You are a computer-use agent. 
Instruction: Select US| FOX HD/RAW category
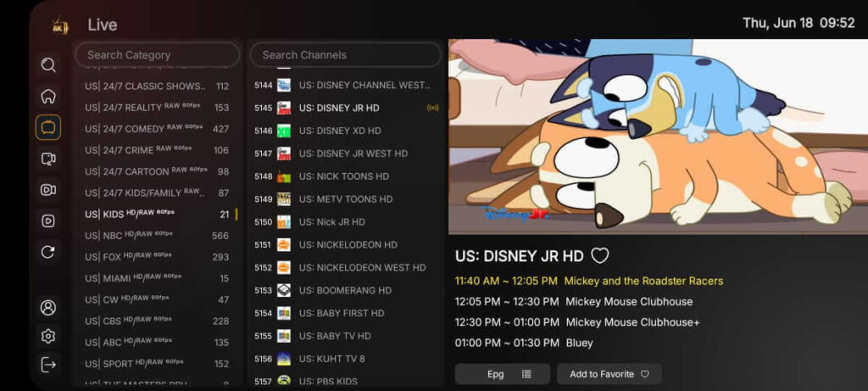[157, 257]
